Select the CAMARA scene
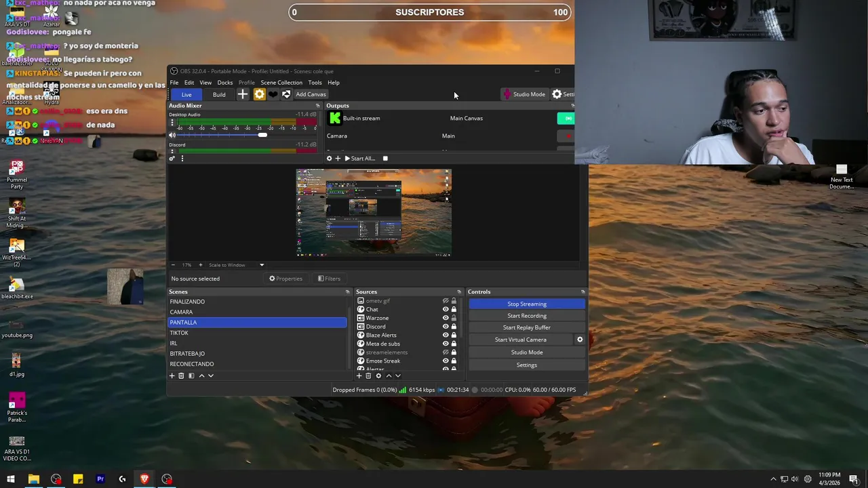The image size is (868, 488). tap(257, 312)
